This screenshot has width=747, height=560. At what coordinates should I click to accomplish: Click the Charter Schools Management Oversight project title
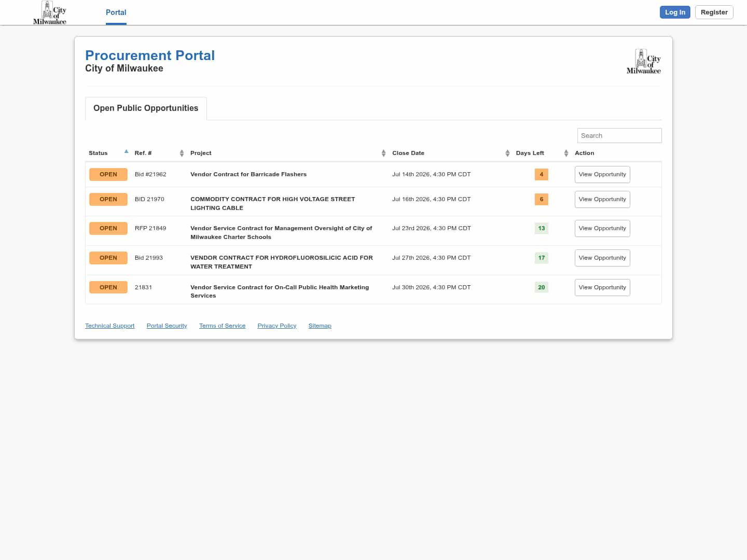(x=281, y=233)
